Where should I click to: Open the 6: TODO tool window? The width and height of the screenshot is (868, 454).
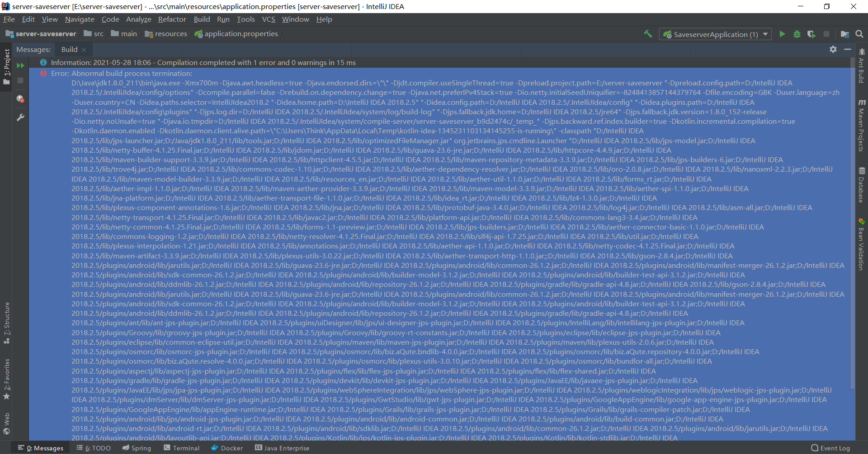pyautogui.click(x=94, y=448)
